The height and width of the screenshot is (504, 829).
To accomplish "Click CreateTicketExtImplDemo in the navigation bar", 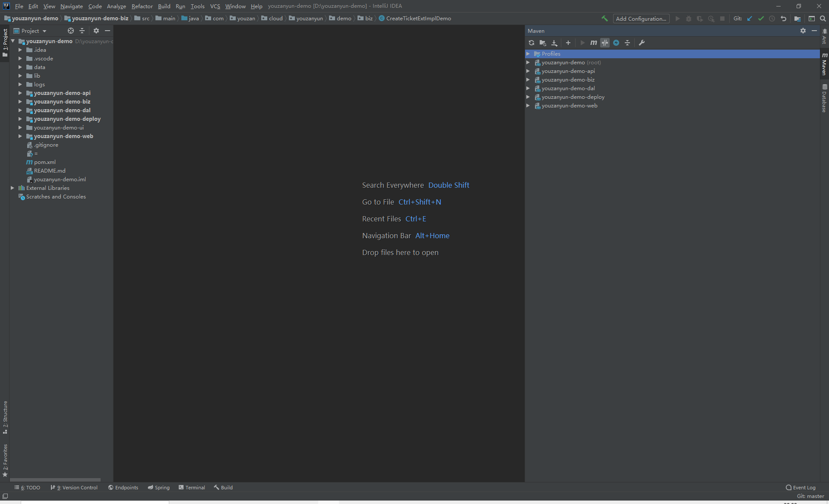I will 415,19.
